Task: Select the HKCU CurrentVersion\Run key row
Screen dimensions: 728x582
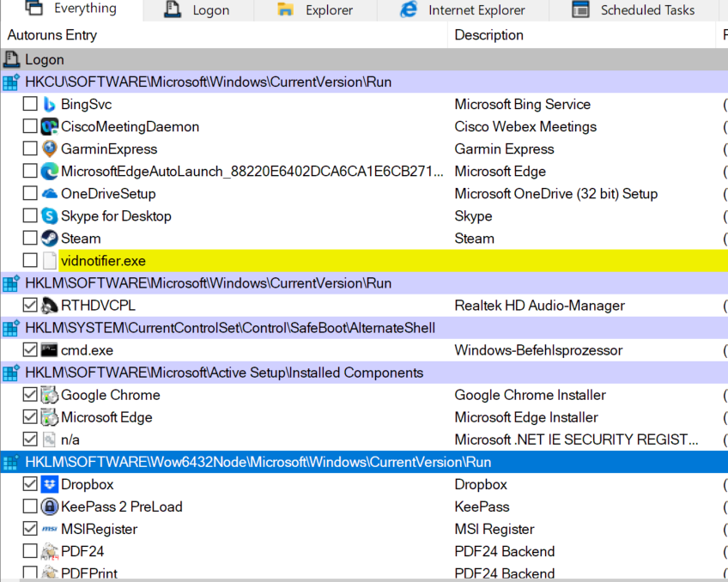Action: pyautogui.click(x=365, y=82)
